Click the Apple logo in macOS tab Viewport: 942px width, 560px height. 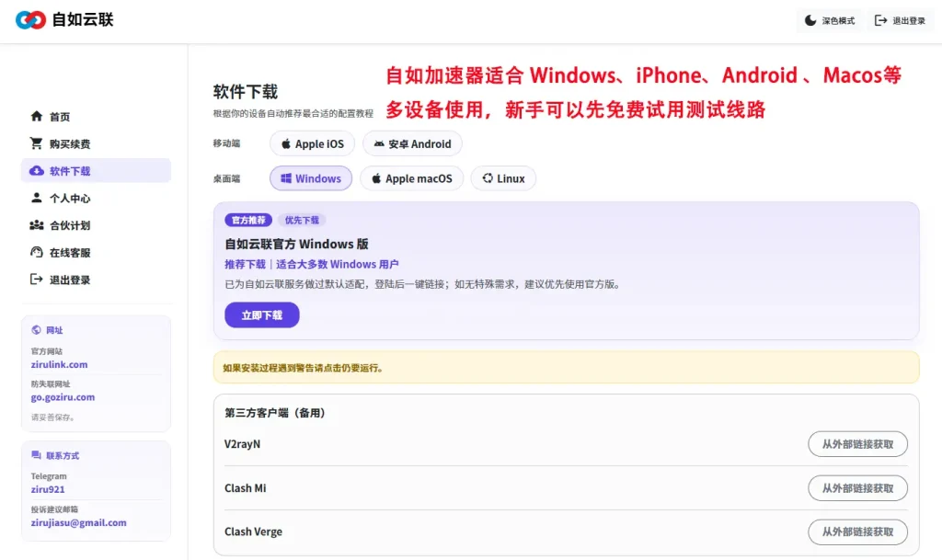pos(376,178)
